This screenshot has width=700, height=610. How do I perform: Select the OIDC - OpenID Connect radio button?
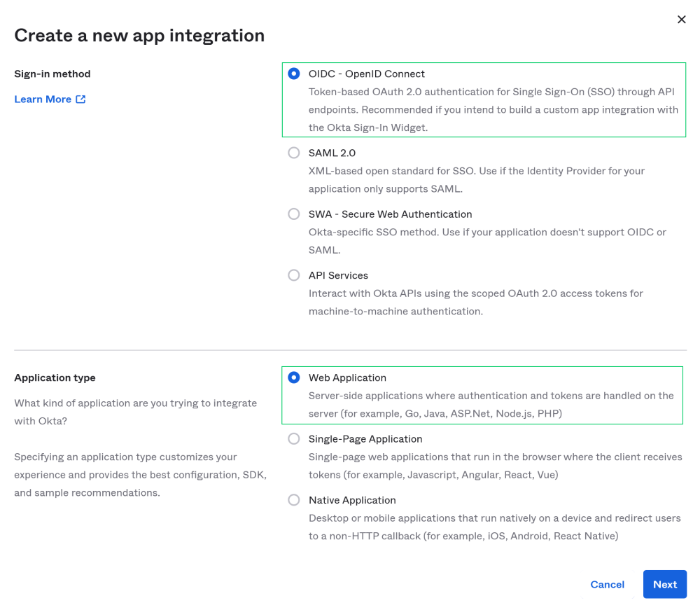point(294,74)
